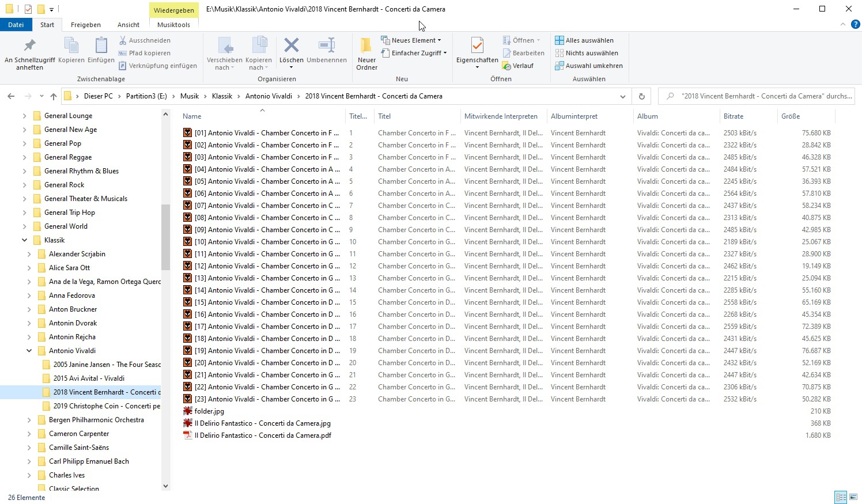Click the Löschen (delete) icon
The image size is (862, 504).
coord(291,46)
